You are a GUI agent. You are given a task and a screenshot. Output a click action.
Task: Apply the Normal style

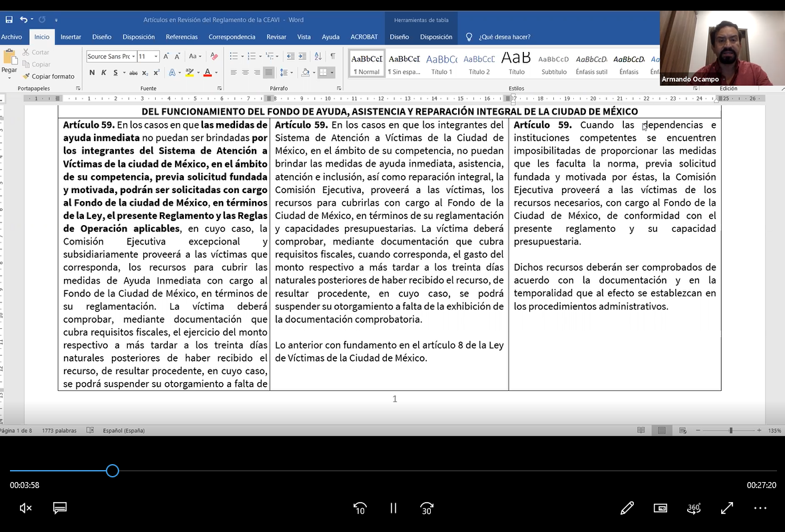pyautogui.click(x=367, y=64)
